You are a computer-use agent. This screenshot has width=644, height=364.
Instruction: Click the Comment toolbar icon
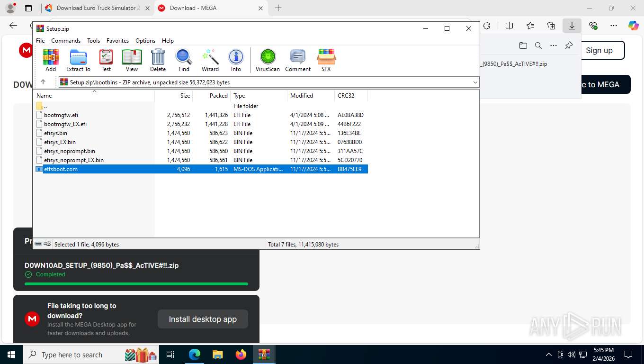click(298, 60)
